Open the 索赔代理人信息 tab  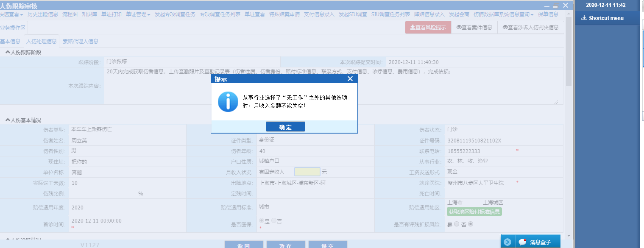[x=81, y=41]
